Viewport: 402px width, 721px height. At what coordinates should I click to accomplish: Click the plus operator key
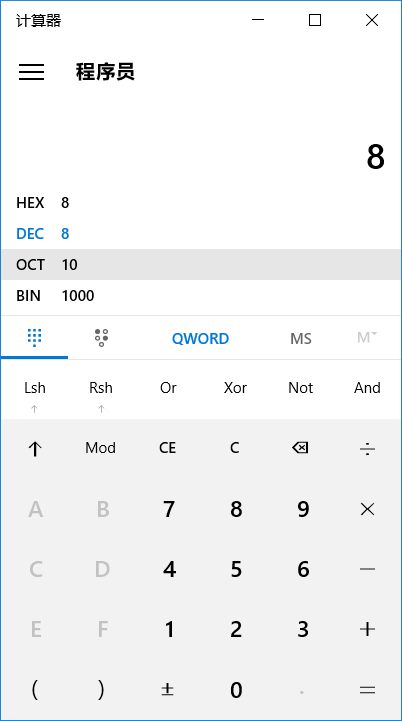[x=367, y=629]
